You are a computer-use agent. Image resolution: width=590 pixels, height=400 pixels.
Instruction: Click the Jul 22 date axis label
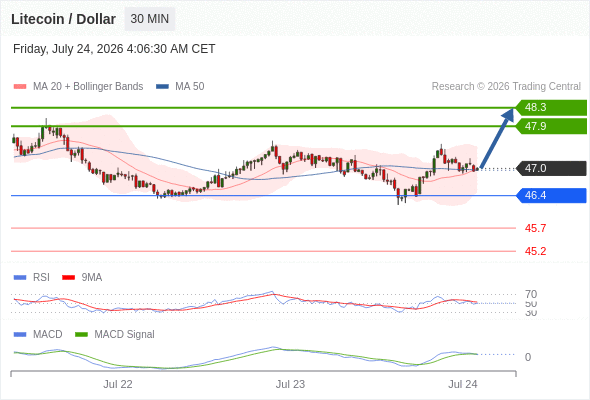pos(118,384)
